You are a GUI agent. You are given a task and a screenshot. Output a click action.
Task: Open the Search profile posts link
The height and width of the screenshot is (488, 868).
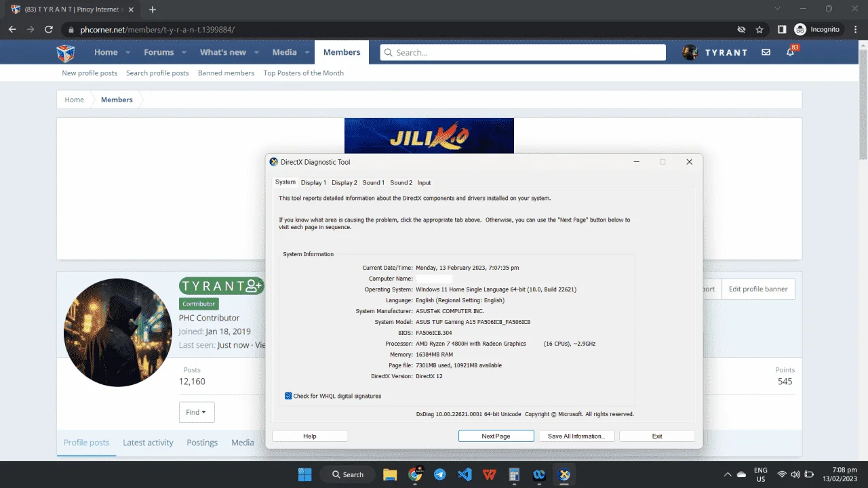coord(157,73)
